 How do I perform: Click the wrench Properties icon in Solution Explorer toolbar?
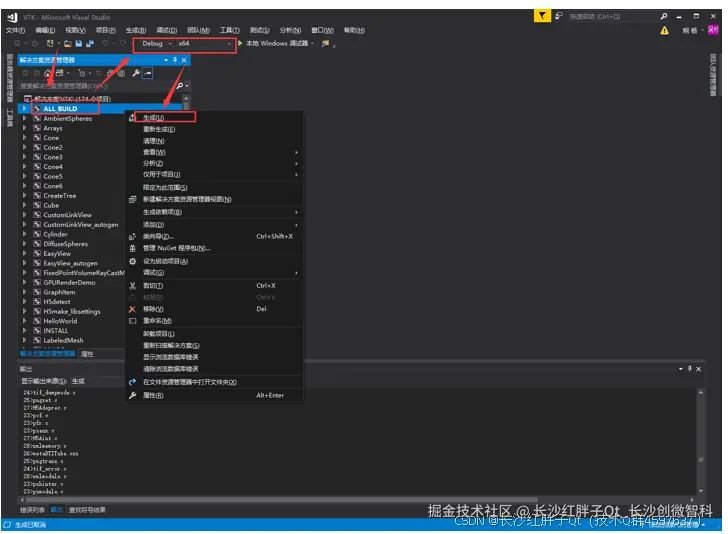click(136, 73)
